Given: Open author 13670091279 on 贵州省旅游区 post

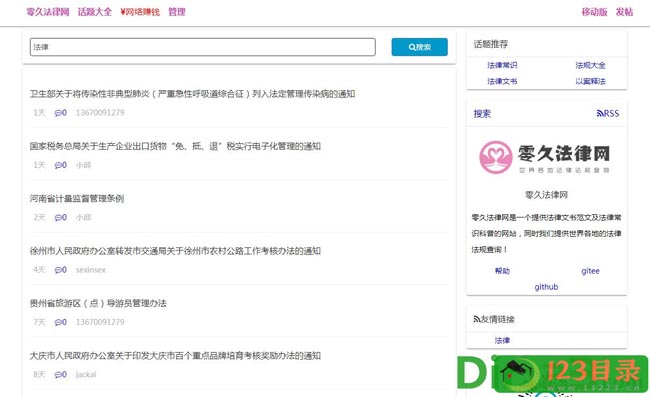Looking at the screenshot, I should point(100,322).
